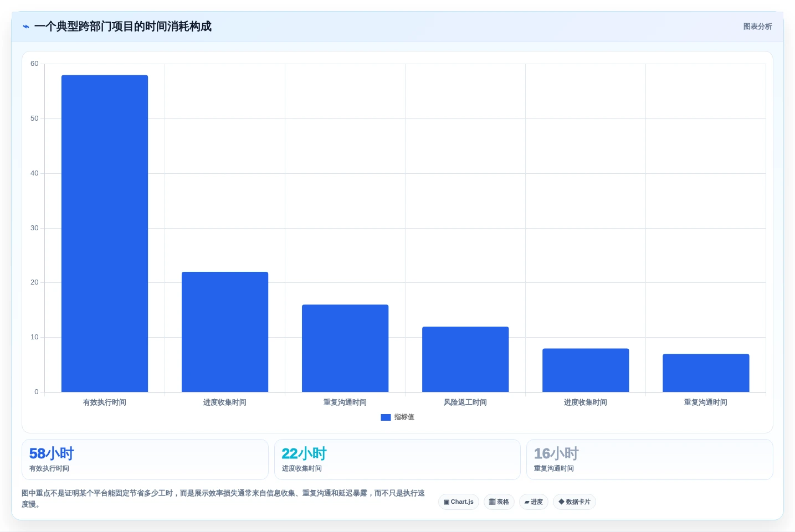Click the tallest bar for 有效执行时间
The height and width of the screenshot is (532, 795).
coord(105,234)
